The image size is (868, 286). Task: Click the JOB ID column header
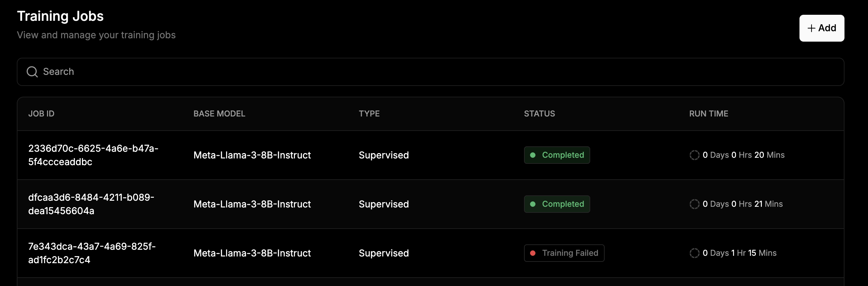[x=41, y=114]
